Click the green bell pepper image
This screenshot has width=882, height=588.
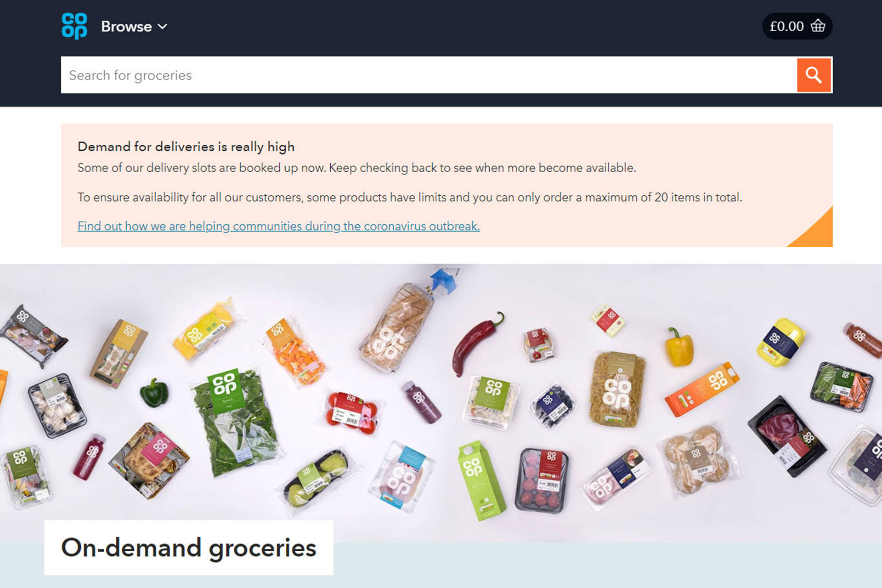(154, 393)
